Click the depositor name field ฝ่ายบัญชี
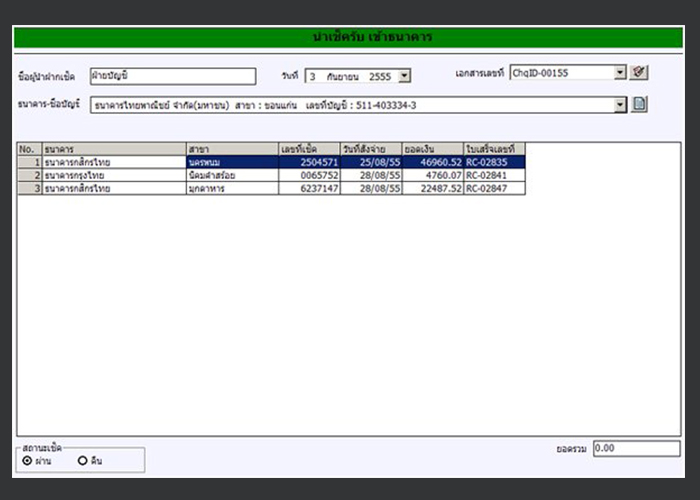700x500 pixels. pos(173,76)
